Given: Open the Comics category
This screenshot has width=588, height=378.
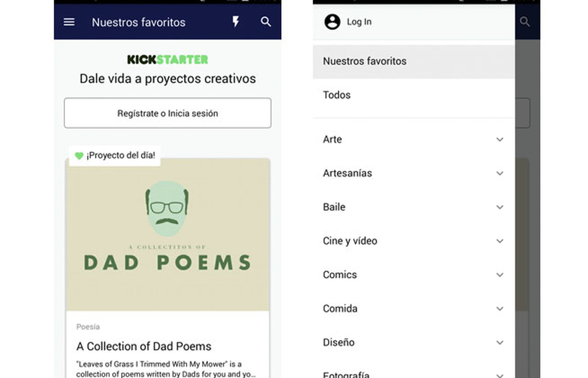Looking at the screenshot, I should [x=414, y=275].
